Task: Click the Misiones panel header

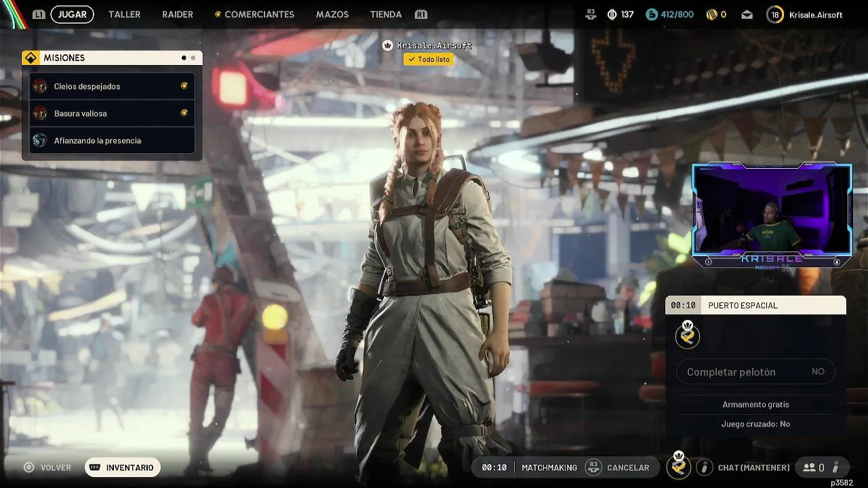Action: [112, 58]
